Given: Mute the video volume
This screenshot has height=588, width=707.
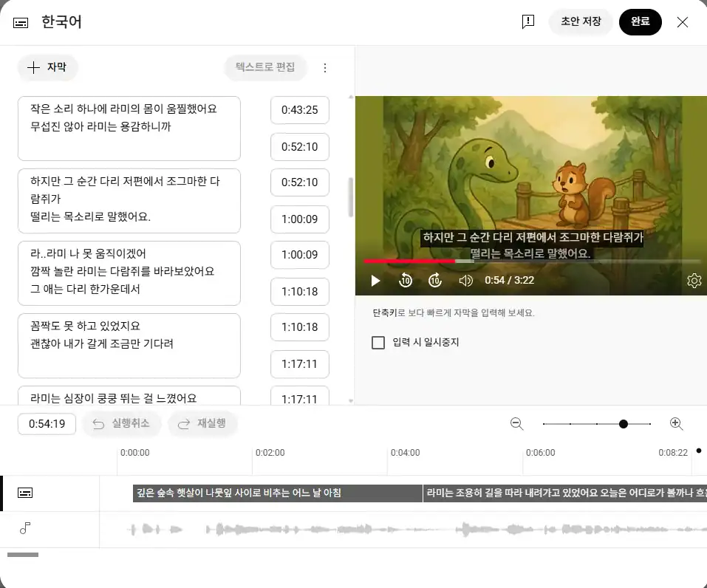Looking at the screenshot, I should pyautogui.click(x=465, y=281).
